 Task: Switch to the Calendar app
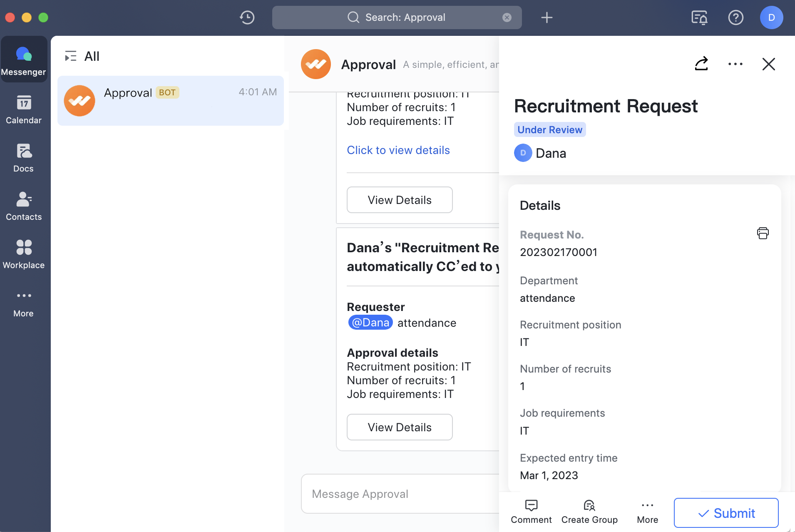pyautogui.click(x=24, y=109)
